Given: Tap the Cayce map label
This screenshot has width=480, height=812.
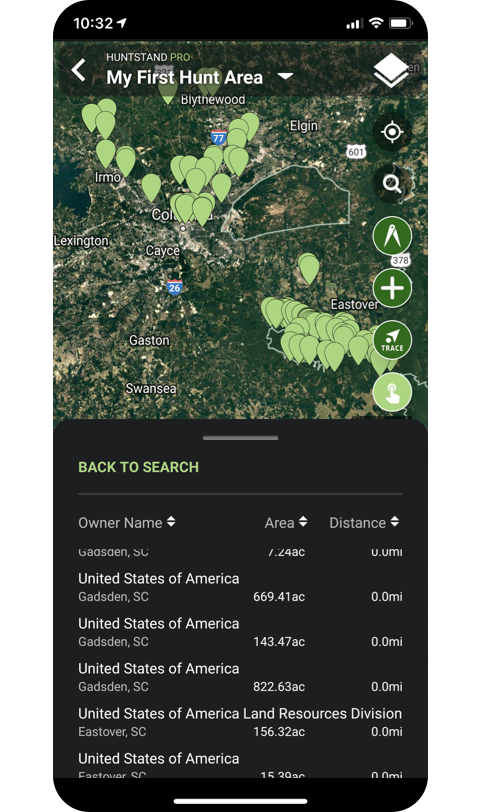Looking at the screenshot, I should point(163,251).
